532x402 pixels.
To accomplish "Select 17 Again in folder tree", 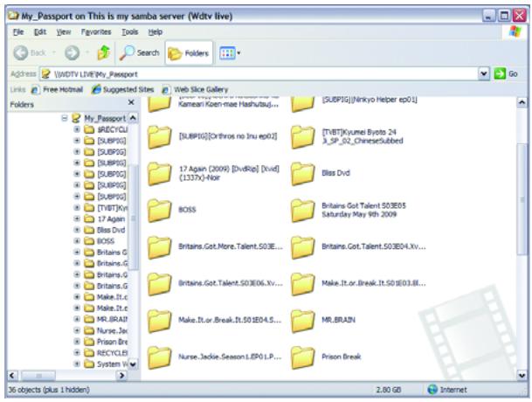I will coord(111,219).
